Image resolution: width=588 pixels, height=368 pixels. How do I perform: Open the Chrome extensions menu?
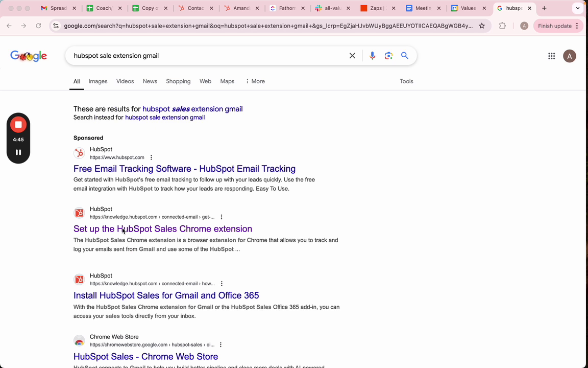coord(502,26)
